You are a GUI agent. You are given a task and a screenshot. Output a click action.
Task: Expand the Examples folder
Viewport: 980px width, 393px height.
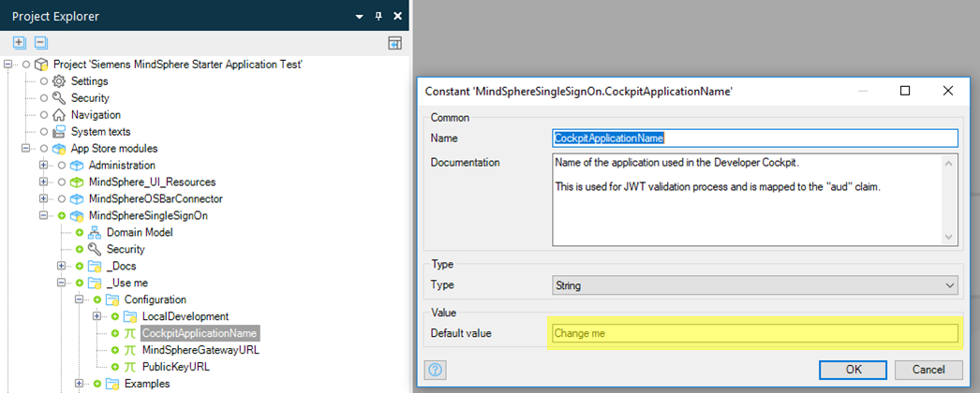pos(79,384)
